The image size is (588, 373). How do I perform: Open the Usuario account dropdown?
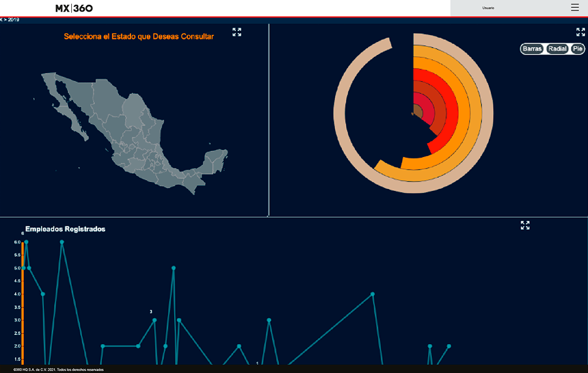pos(488,8)
